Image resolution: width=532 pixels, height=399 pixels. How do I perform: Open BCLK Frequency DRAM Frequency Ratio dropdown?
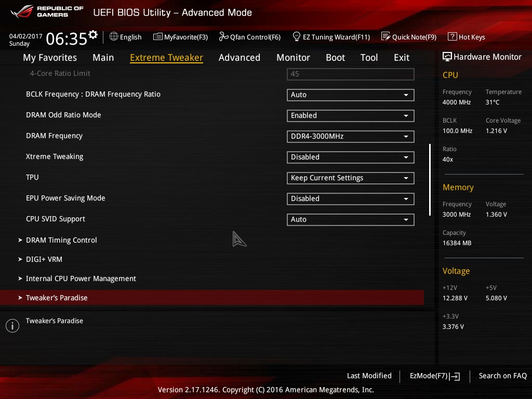point(351,95)
